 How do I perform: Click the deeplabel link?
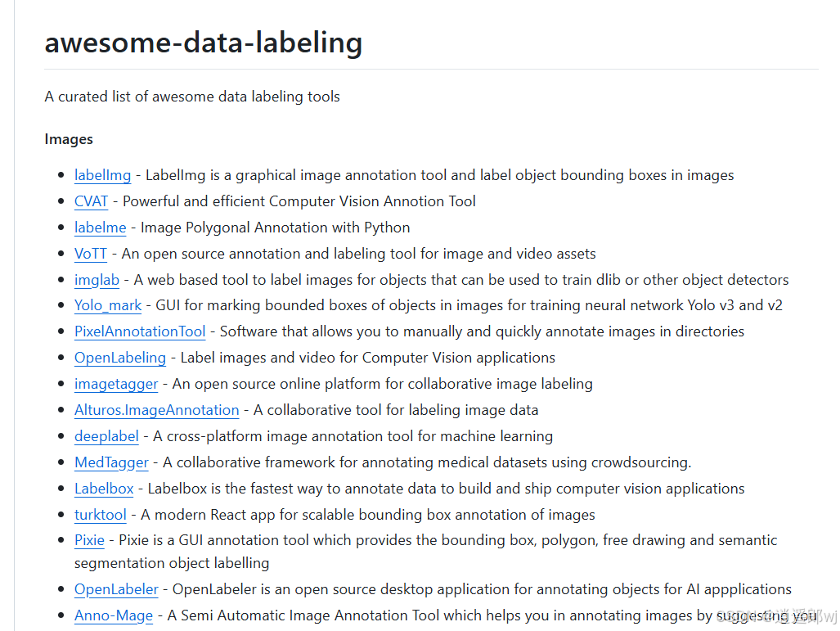pyautogui.click(x=106, y=436)
